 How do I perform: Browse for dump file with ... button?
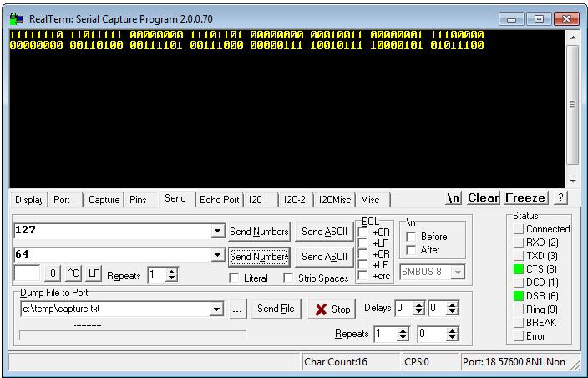tap(237, 309)
